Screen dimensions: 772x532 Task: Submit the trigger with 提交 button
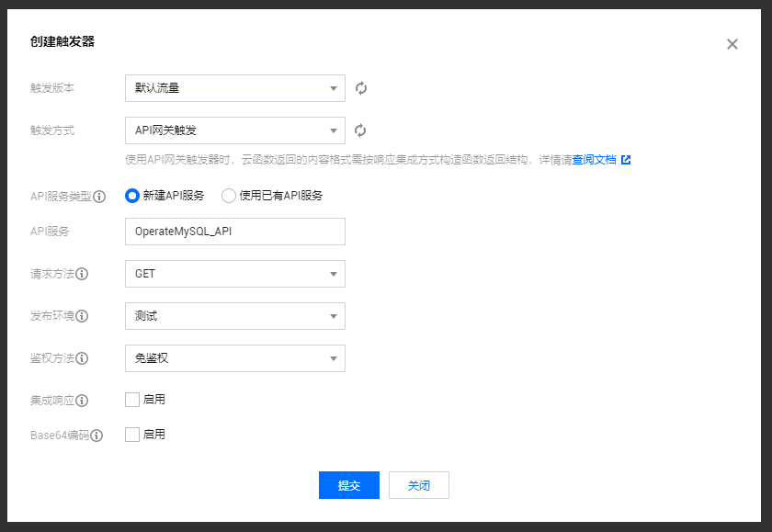348,485
